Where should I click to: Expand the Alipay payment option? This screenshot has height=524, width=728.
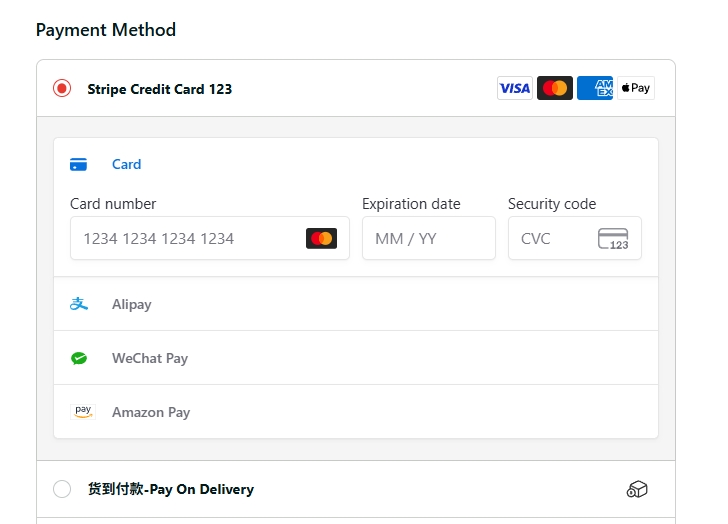tap(132, 304)
